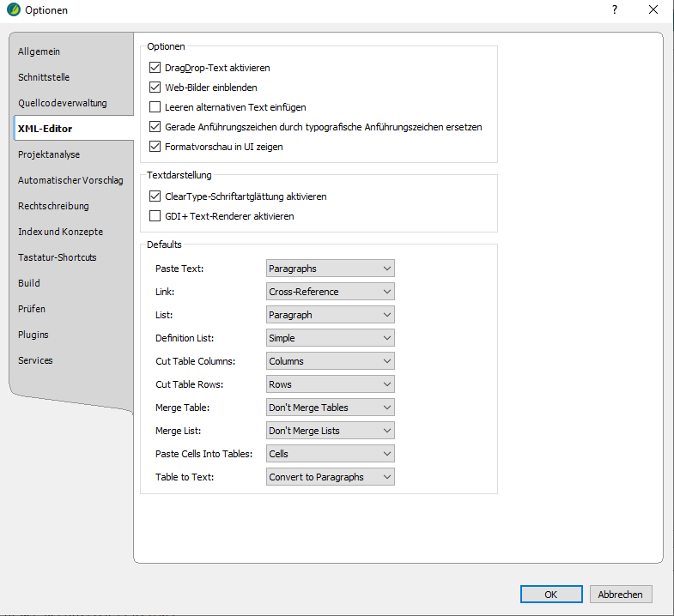674x616 pixels.
Task: Open the Merge Table dropdown
Action: coord(331,408)
